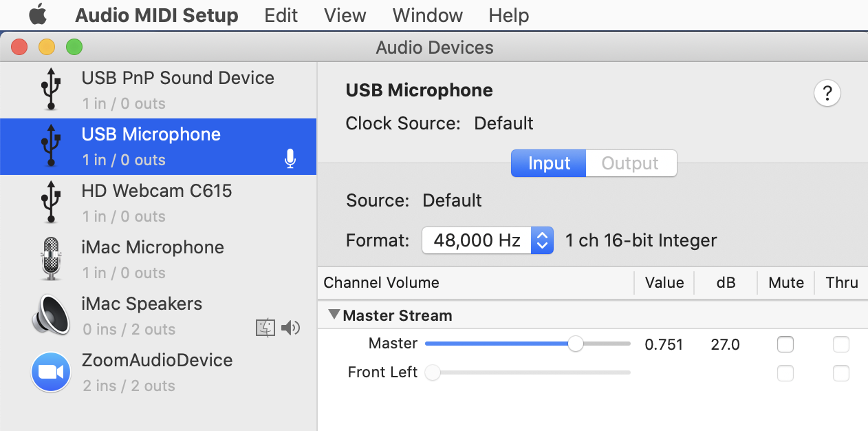Enable Thru for the Master channel
Screen dimensions: 868x431
[x=840, y=344]
